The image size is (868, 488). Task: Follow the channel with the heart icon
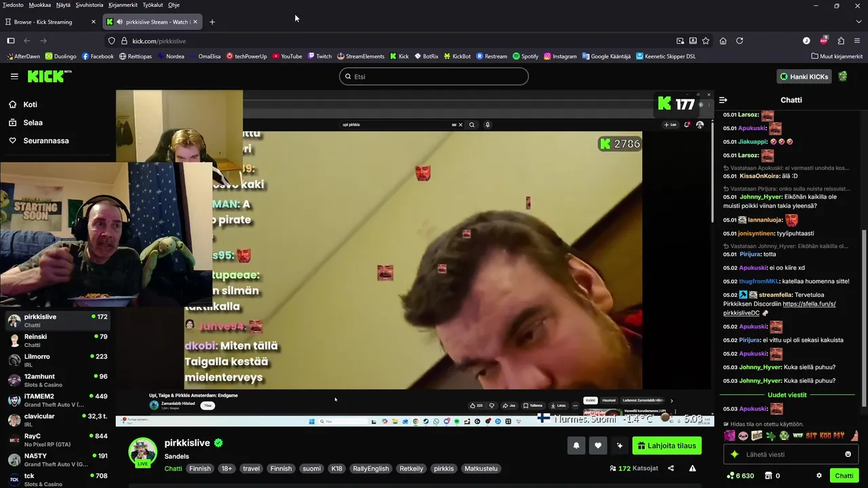click(x=598, y=445)
